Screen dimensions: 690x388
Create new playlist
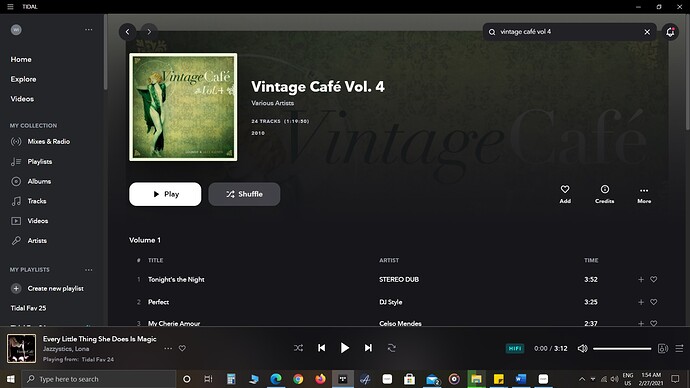coord(47,289)
